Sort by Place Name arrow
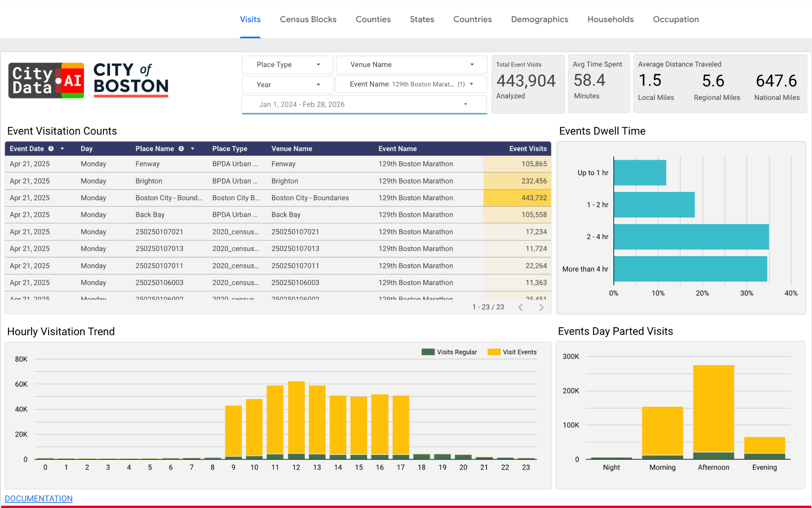Image resolution: width=812 pixels, height=508 pixels. [x=192, y=149]
